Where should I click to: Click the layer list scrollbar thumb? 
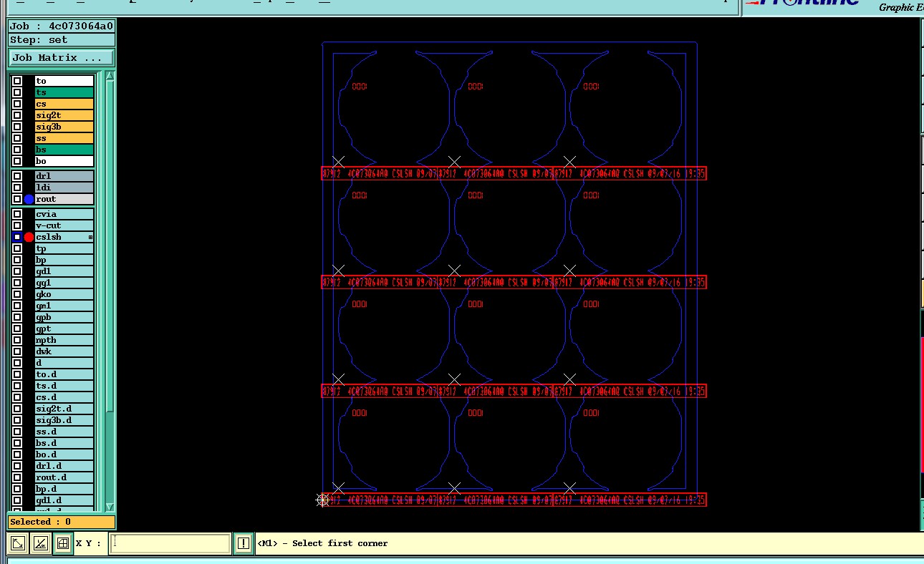(110, 246)
